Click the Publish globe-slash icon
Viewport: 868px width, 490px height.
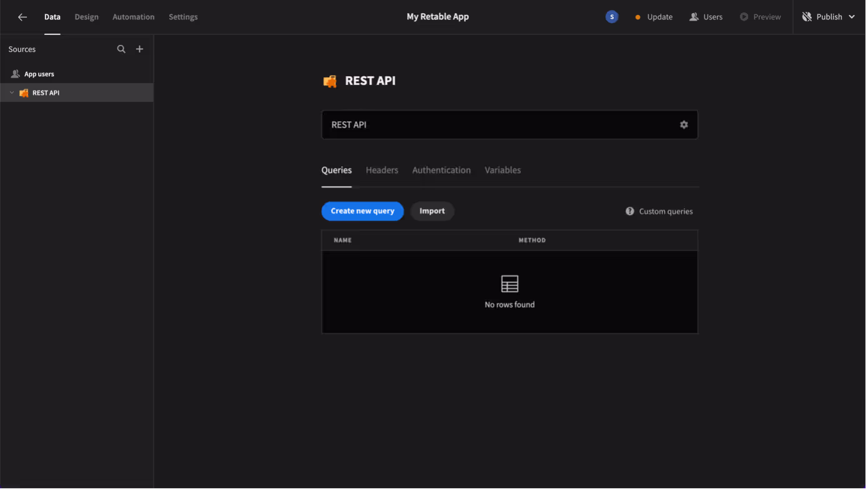point(807,17)
